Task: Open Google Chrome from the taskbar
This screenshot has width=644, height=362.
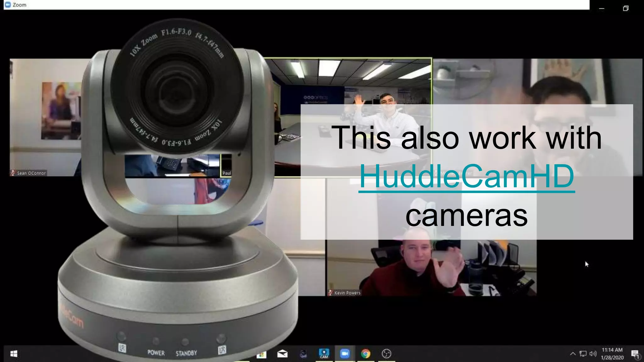Action: click(x=365, y=354)
